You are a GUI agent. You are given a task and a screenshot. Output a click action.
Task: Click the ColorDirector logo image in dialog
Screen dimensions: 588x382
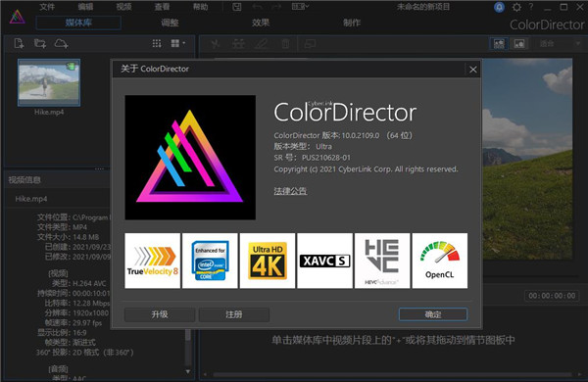190,158
